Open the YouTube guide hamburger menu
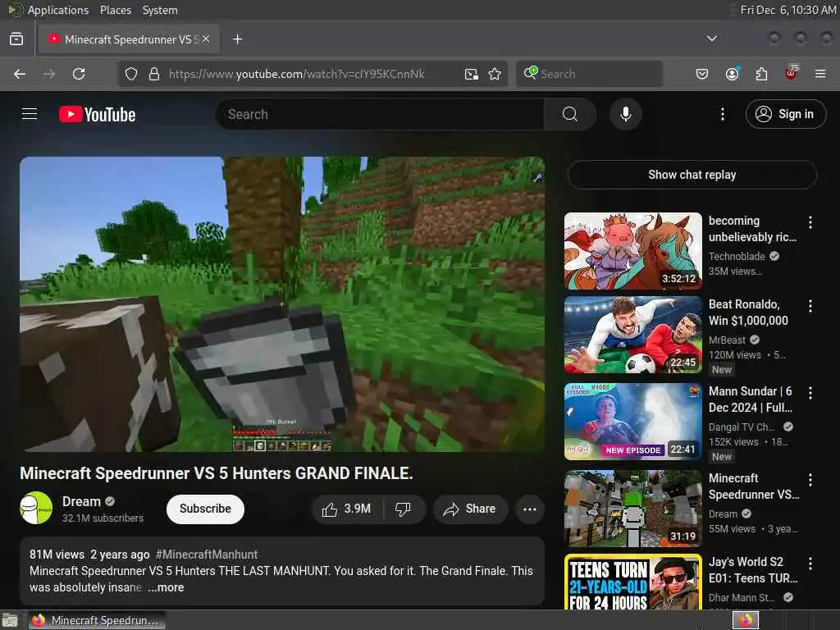 [x=30, y=114]
